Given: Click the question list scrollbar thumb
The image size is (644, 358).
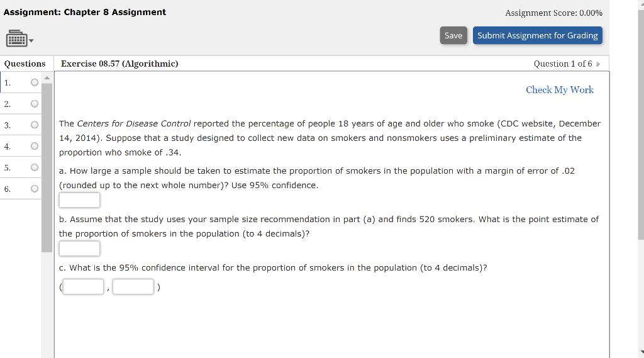Looking at the screenshot, I should pyautogui.click(x=47, y=168).
